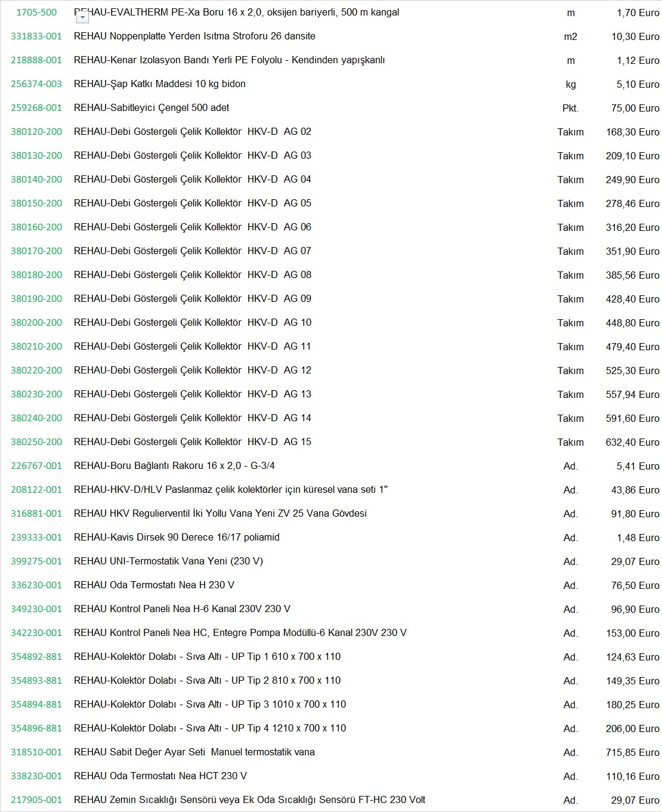Click price 153,00 Euro
662x812 pixels.
[x=633, y=633]
